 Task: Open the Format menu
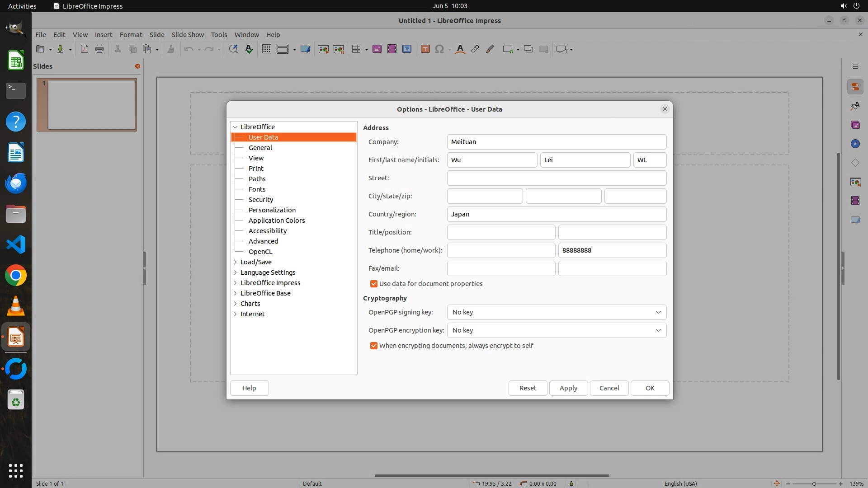131,35
